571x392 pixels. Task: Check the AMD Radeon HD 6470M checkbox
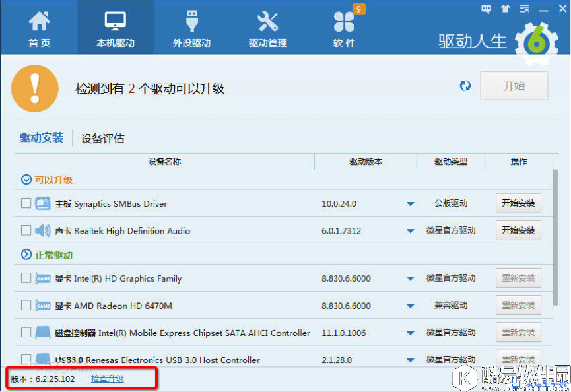(x=25, y=305)
